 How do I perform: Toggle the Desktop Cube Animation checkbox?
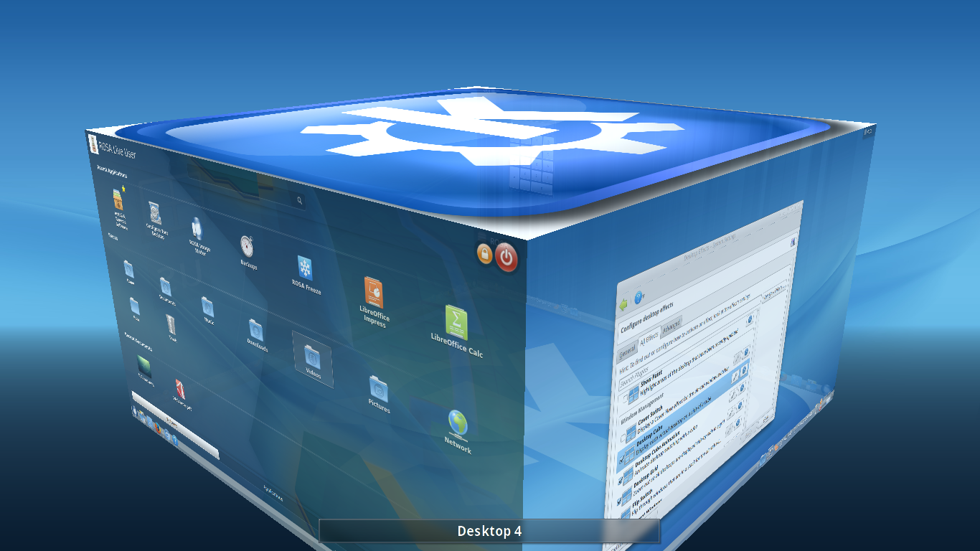(621, 481)
